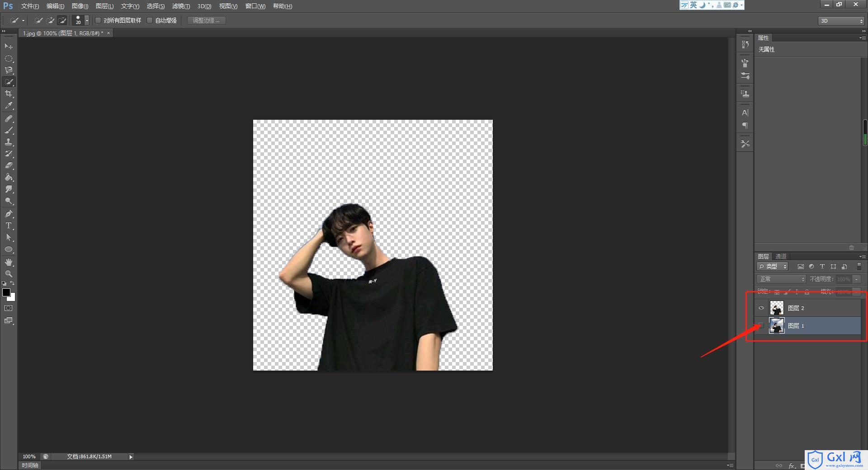This screenshot has width=868, height=470.
Task: Open the 文件 menu
Action: tap(30, 6)
